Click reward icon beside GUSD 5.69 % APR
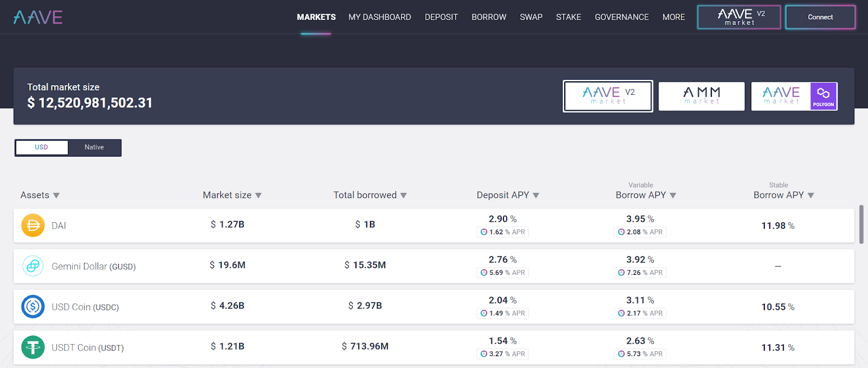Image resolution: width=868 pixels, height=368 pixels. point(484,273)
